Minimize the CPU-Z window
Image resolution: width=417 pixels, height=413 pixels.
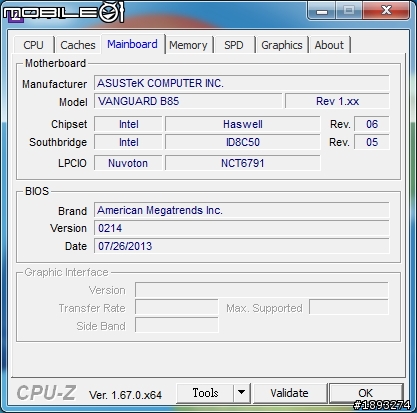point(322,11)
